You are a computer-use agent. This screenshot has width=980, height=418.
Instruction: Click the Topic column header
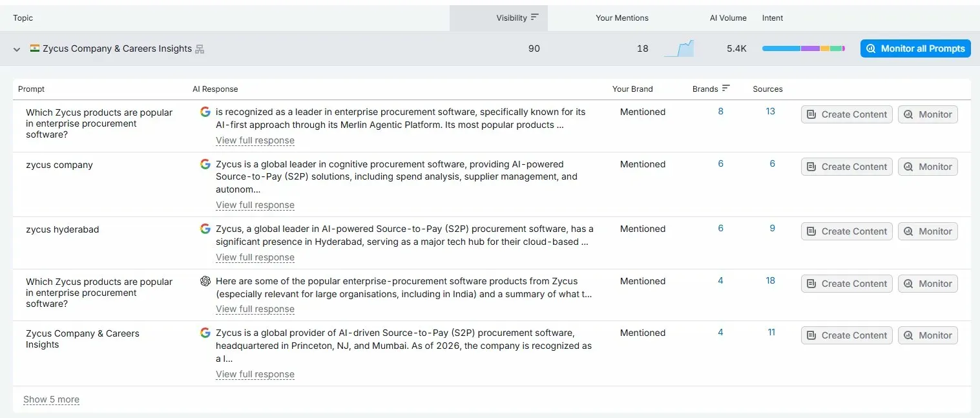coord(23,18)
